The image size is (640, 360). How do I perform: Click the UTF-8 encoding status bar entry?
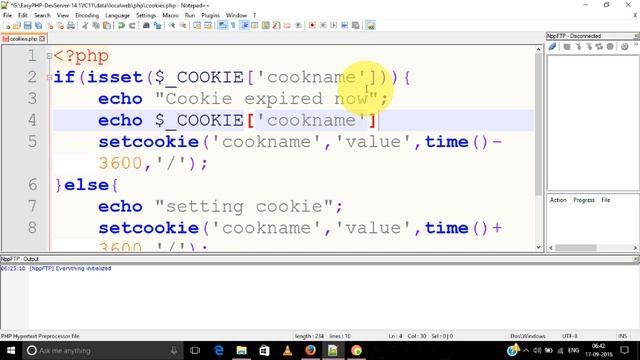(569, 336)
